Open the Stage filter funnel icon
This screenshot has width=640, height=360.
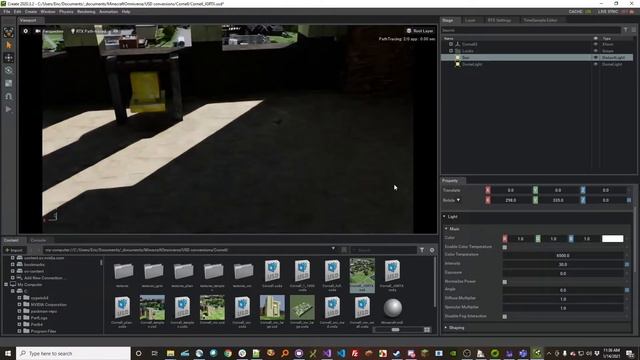click(625, 30)
